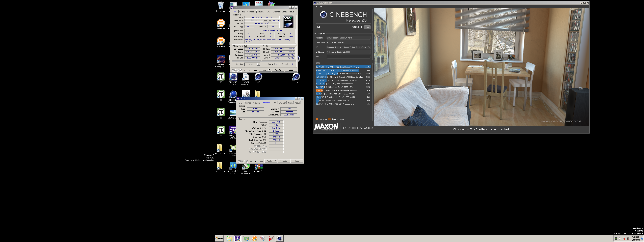Open the Graphics tab in top CPU-Z window
The height and width of the screenshot is (242, 644).
click(x=276, y=12)
